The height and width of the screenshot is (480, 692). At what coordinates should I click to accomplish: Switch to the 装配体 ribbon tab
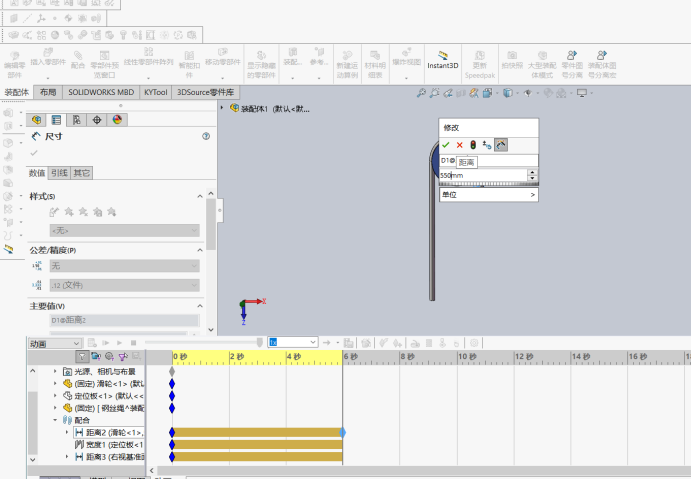point(16,92)
